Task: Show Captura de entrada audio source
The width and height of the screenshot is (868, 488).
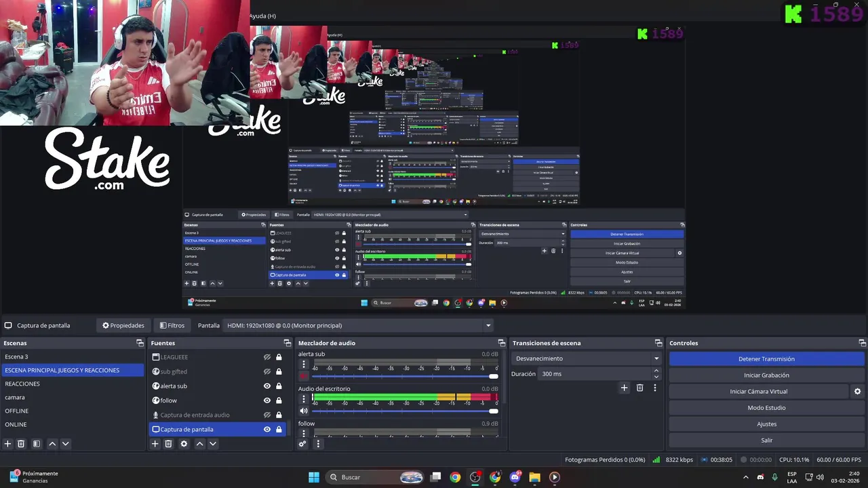Action: click(x=267, y=415)
